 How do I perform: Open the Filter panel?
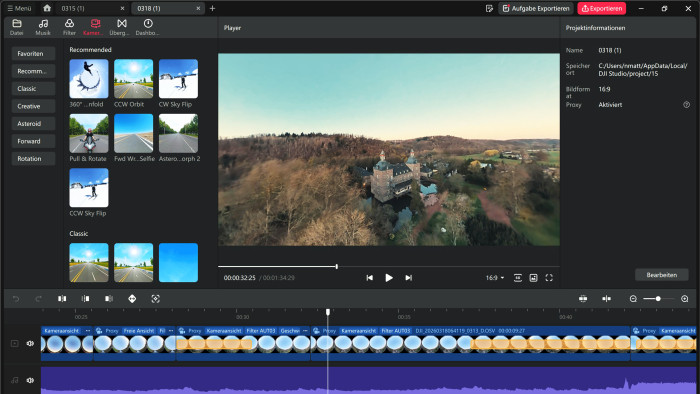[x=69, y=27]
